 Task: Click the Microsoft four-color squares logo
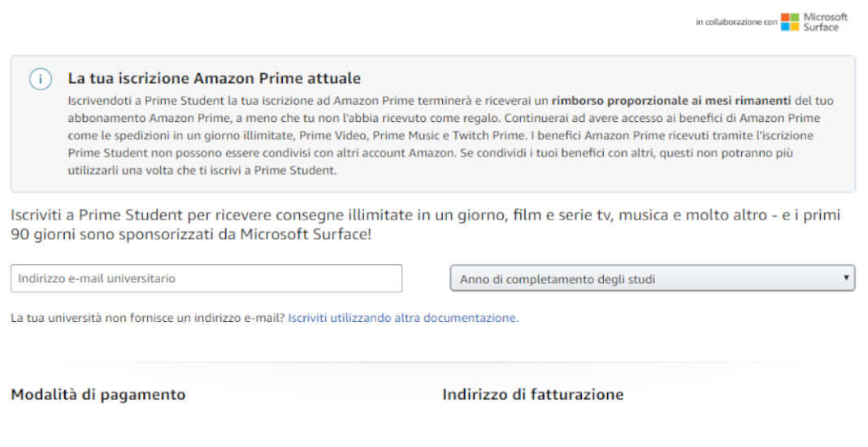coord(789,22)
